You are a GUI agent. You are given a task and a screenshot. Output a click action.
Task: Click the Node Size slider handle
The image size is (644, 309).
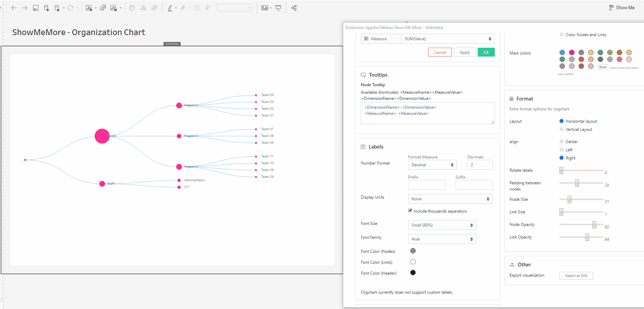[x=569, y=199]
